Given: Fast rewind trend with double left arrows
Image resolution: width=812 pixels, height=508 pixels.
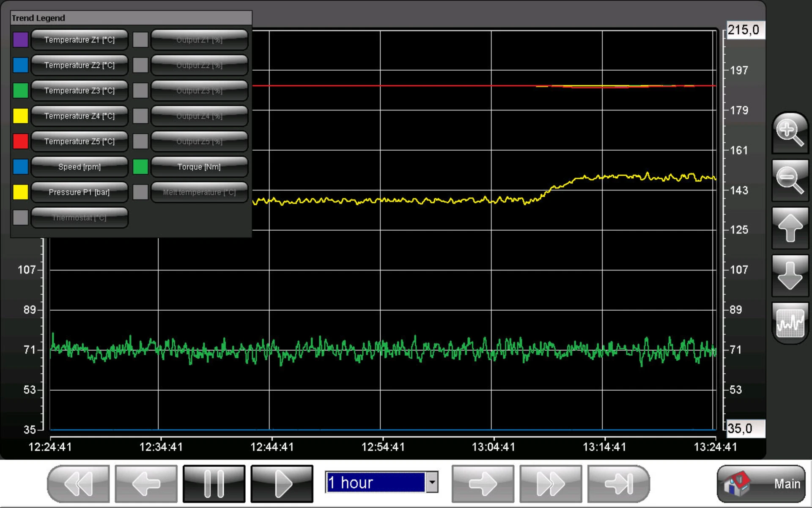Looking at the screenshot, I should click(x=78, y=483).
